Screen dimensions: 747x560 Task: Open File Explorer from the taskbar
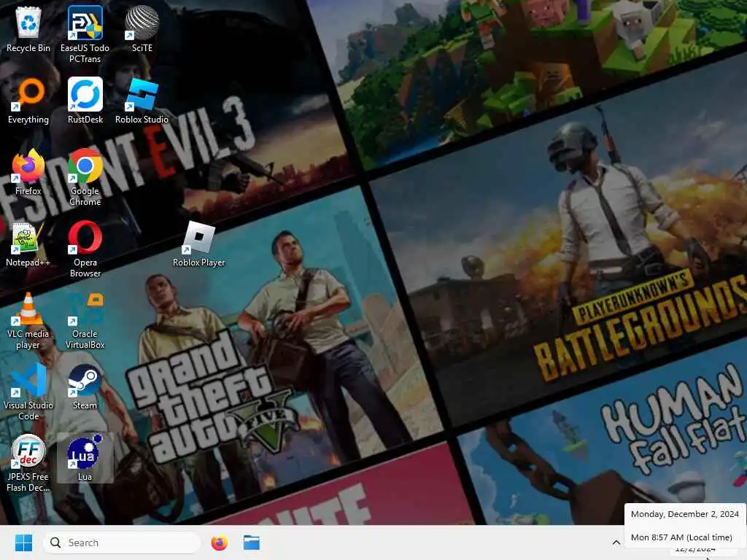[x=252, y=542]
